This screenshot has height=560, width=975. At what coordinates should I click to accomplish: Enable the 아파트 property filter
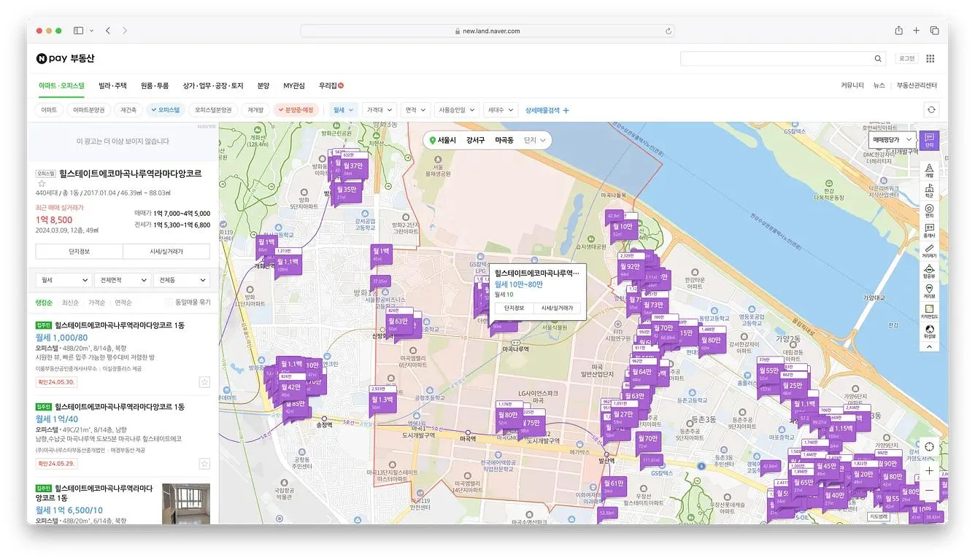tap(49, 110)
